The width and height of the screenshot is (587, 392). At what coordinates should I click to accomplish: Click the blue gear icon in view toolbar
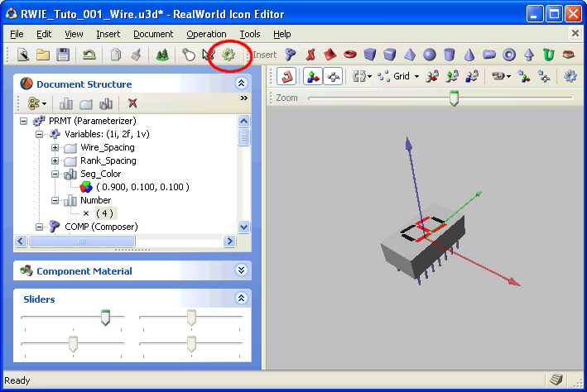pos(570,76)
